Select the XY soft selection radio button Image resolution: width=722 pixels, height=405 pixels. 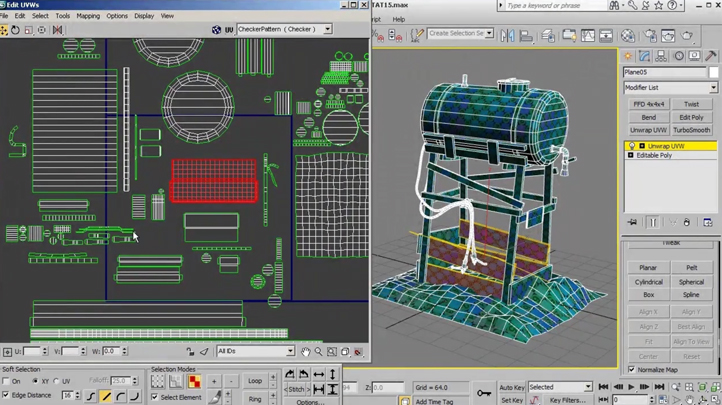[x=35, y=381]
